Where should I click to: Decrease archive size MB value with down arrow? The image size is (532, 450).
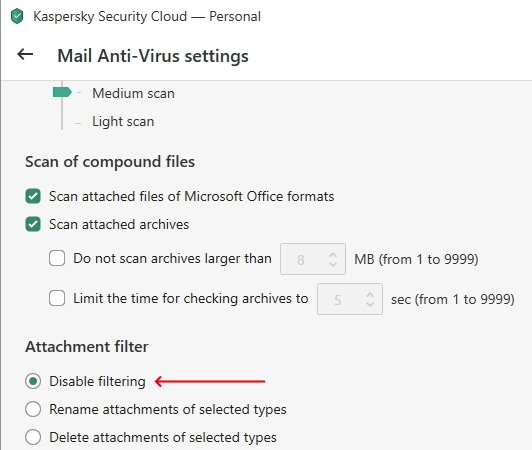[x=333, y=264]
